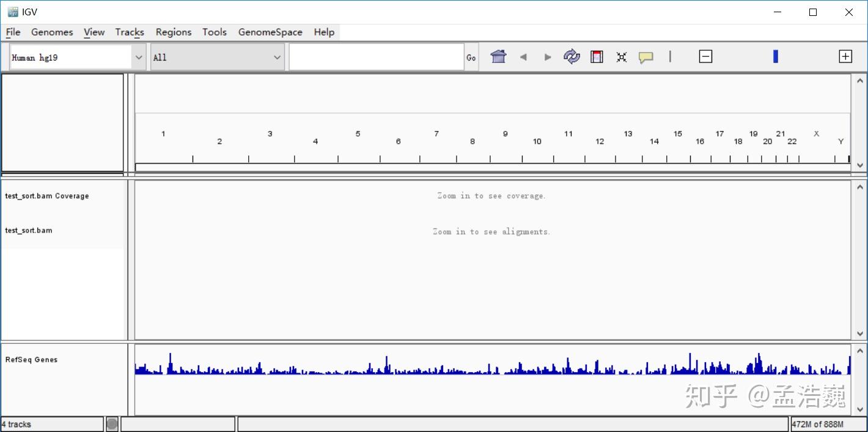The height and width of the screenshot is (432, 868).
Task: Open the chromosome dropdown showing All
Action: [x=217, y=56]
